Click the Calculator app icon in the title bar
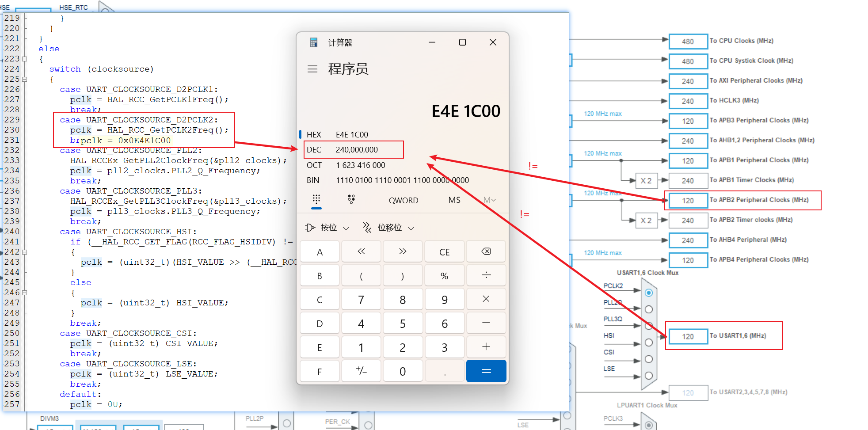868x430 pixels. click(x=313, y=42)
